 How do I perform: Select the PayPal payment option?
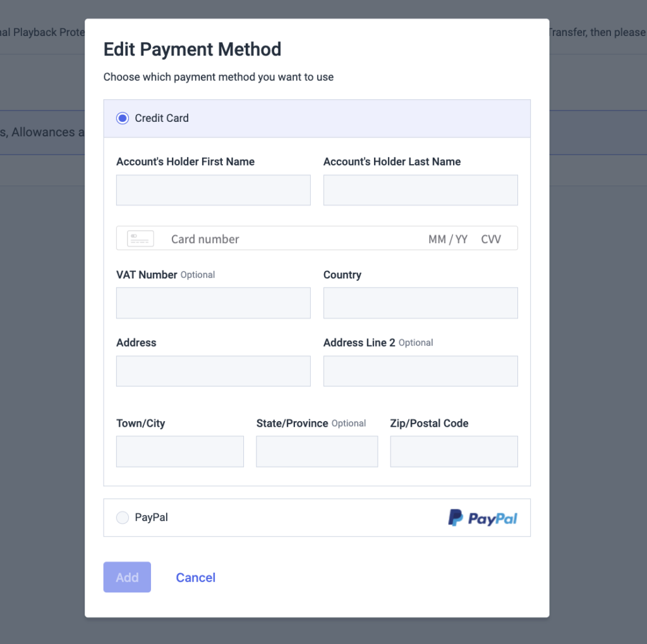click(x=123, y=517)
